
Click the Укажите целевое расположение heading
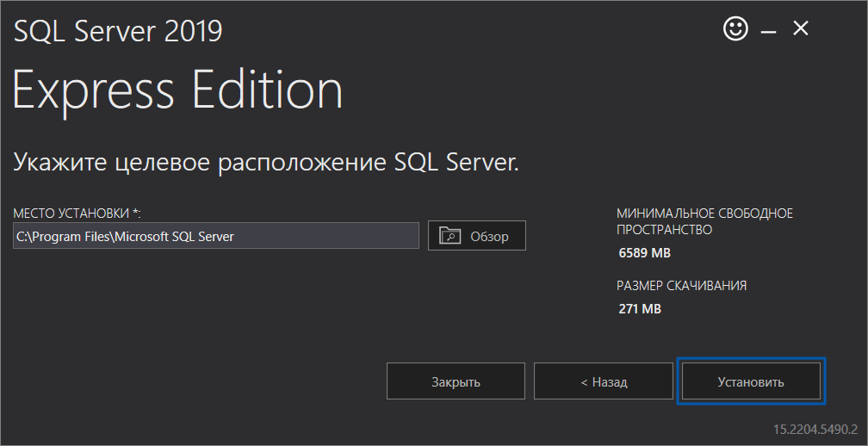pyautogui.click(x=266, y=163)
